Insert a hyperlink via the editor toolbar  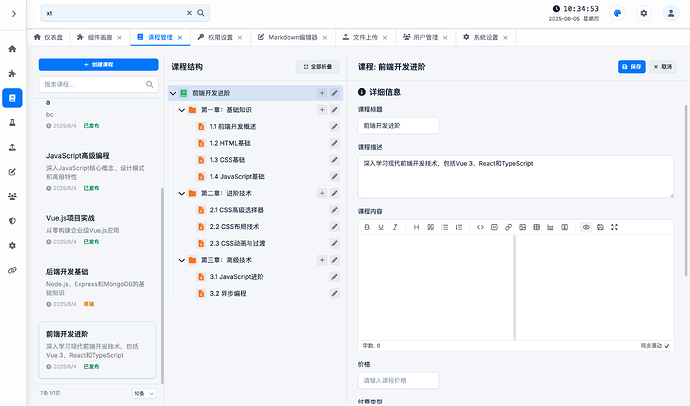[508, 227]
